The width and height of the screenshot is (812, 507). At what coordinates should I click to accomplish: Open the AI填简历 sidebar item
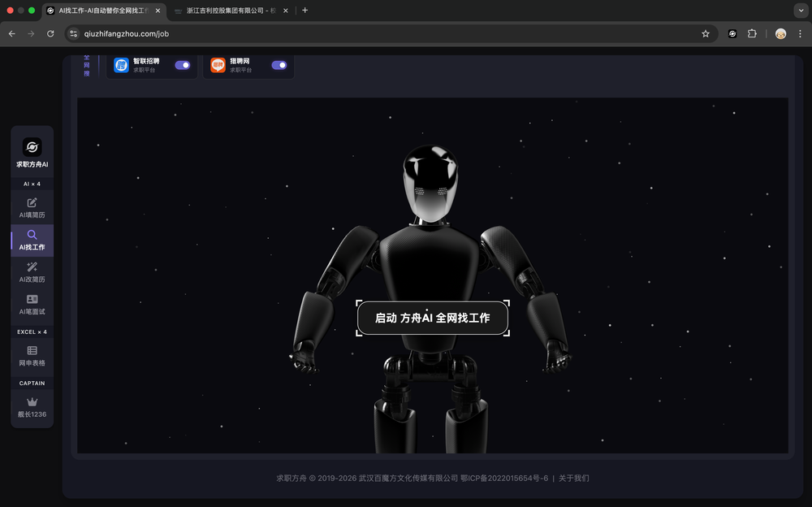point(32,208)
